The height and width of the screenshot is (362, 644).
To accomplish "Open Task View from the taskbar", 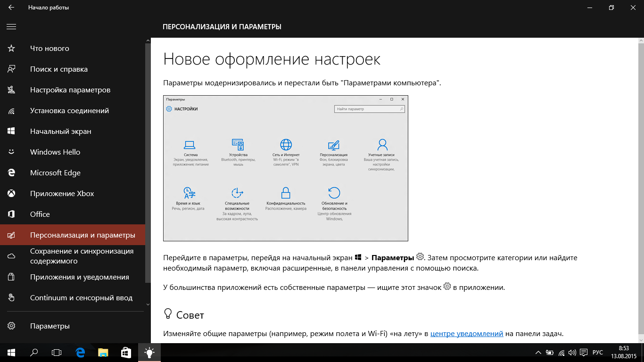I will click(x=57, y=353).
